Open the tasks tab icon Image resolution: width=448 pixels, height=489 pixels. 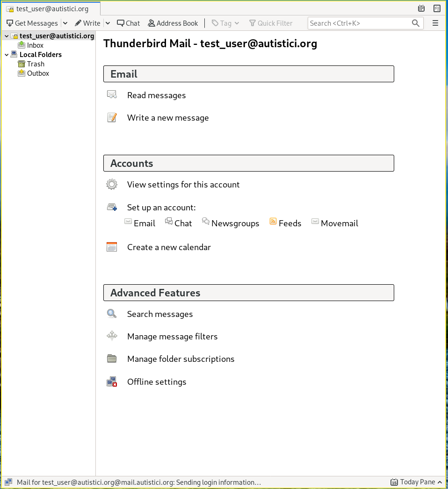pos(437,8)
